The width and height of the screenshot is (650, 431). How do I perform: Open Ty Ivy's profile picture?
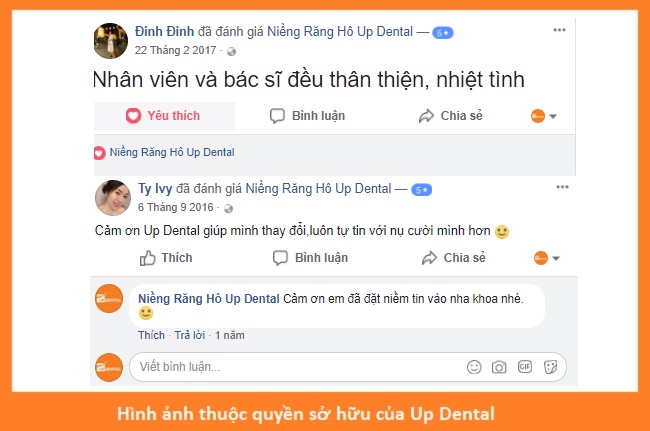coord(113,198)
